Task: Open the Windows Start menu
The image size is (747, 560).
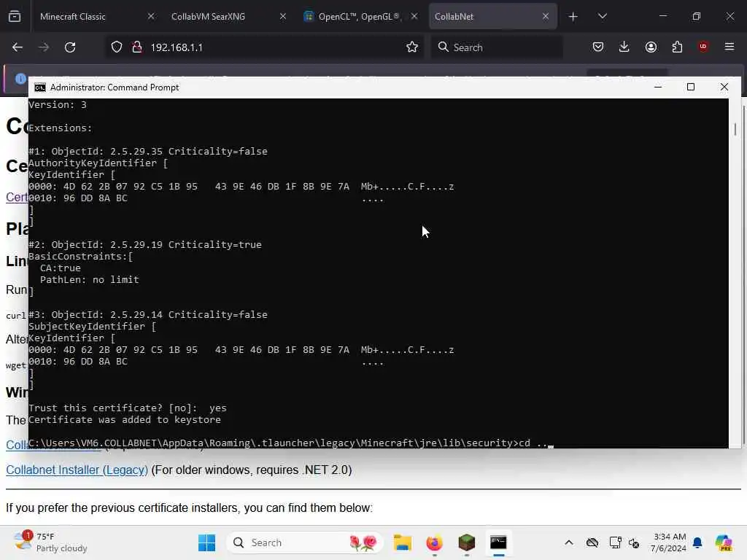Action: 206,542
